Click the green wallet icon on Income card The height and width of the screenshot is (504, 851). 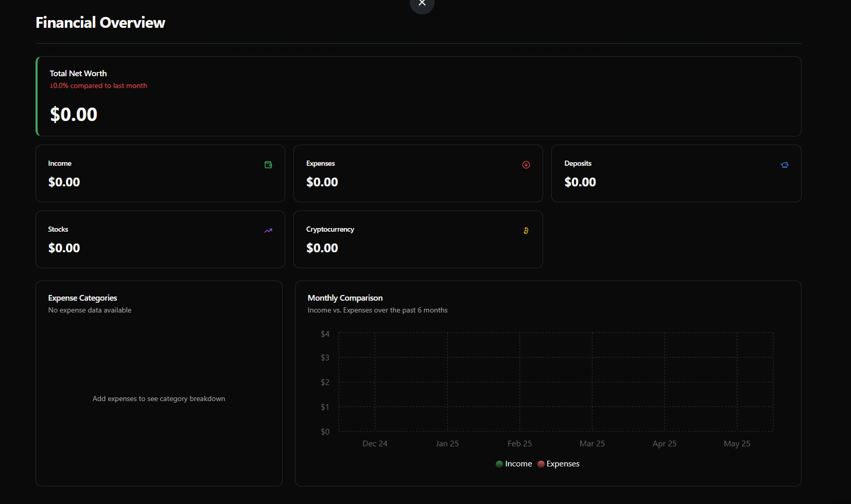(x=268, y=165)
